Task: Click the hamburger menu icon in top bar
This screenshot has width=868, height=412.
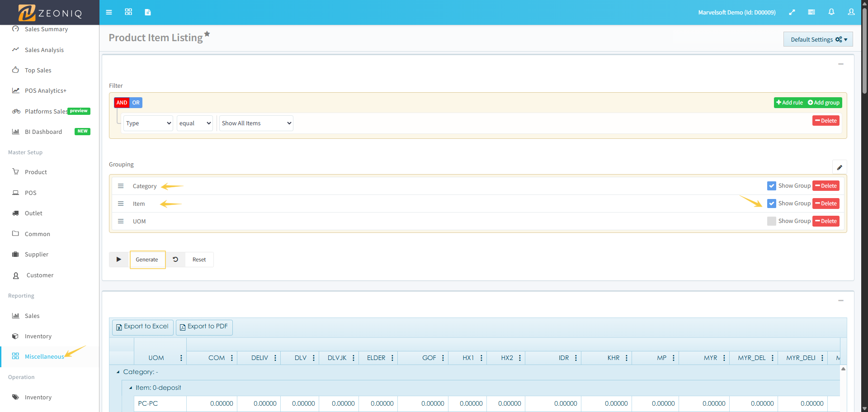Action: [x=109, y=12]
